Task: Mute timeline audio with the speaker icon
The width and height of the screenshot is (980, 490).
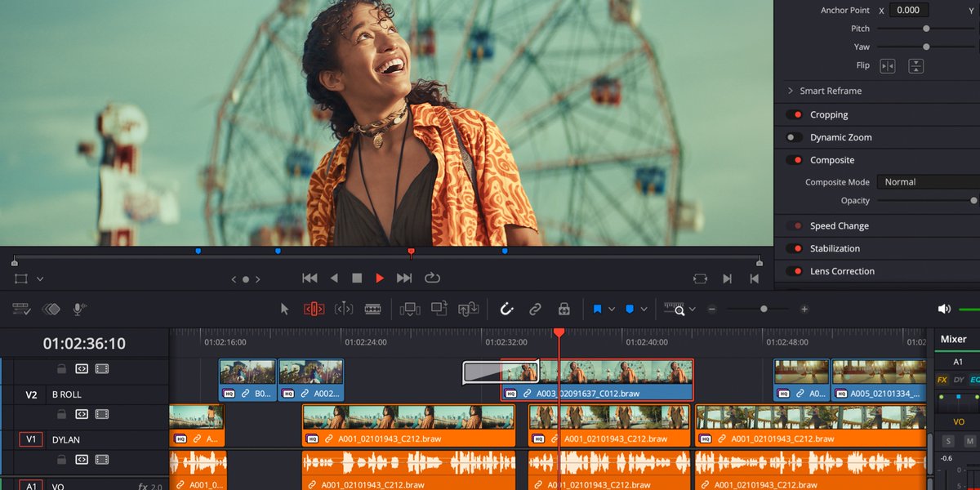Action: click(x=944, y=309)
